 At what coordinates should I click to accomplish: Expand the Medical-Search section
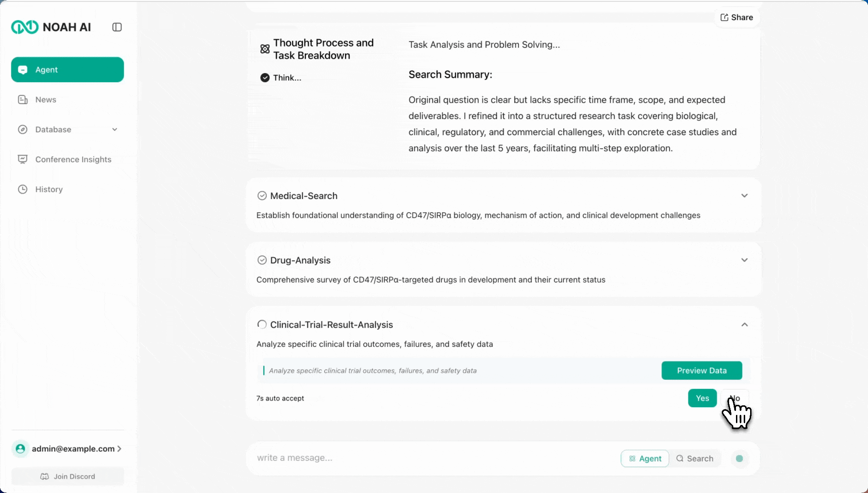(x=744, y=196)
